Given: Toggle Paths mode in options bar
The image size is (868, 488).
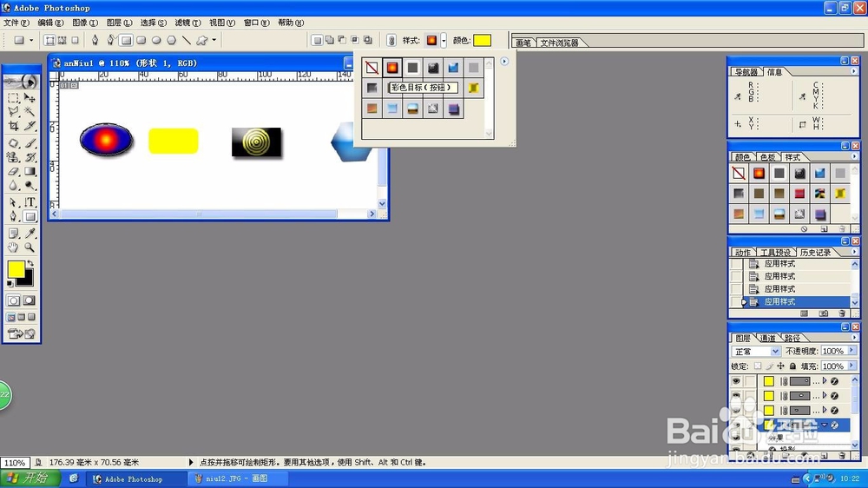Looking at the screenshot, I should tap(62, 40).
